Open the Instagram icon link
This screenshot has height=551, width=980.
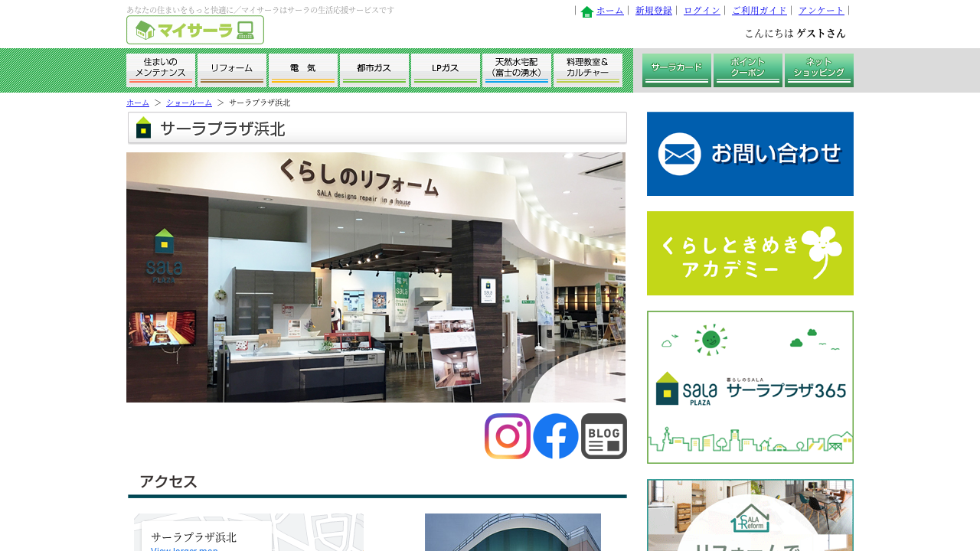pyautogui.click(x=507, y=436)
